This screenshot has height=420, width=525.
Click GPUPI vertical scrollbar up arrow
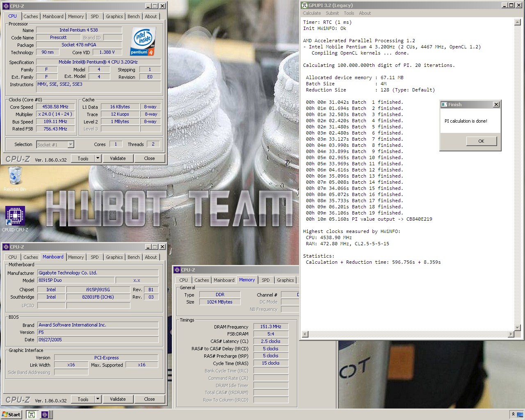tap(518, 22)
